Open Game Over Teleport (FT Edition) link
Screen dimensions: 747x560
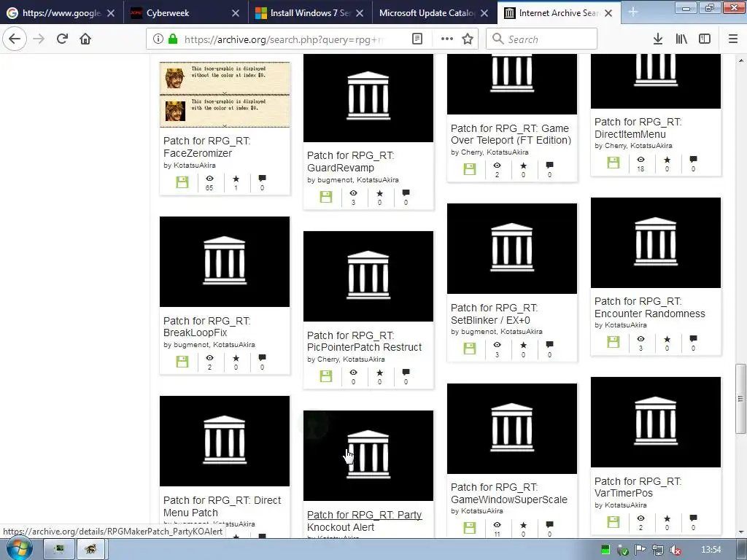click(x=511, y=134)
